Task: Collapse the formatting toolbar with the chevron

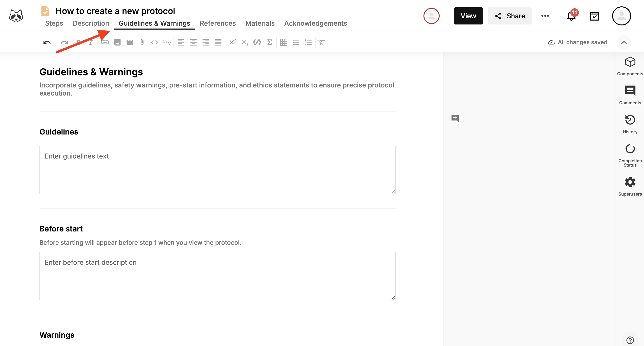Action: (624, 42)
